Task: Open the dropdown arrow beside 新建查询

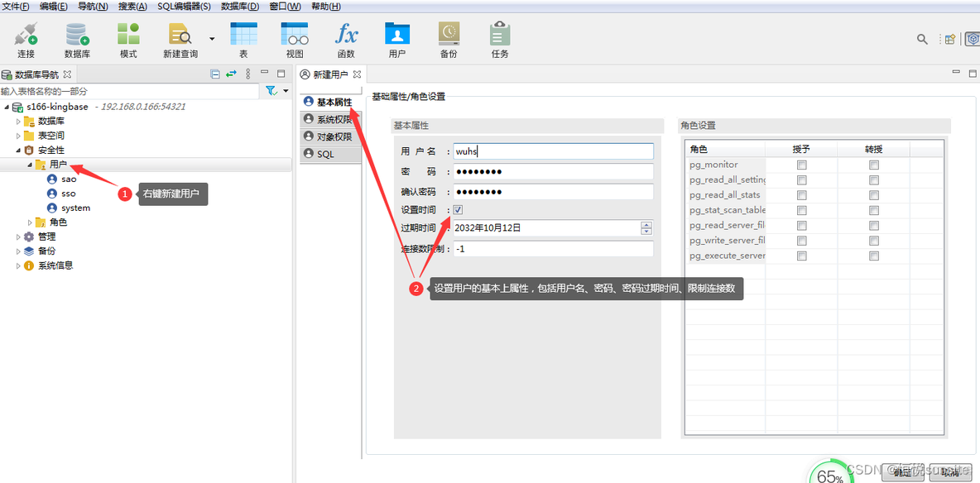Action: [x=212, y=39]
